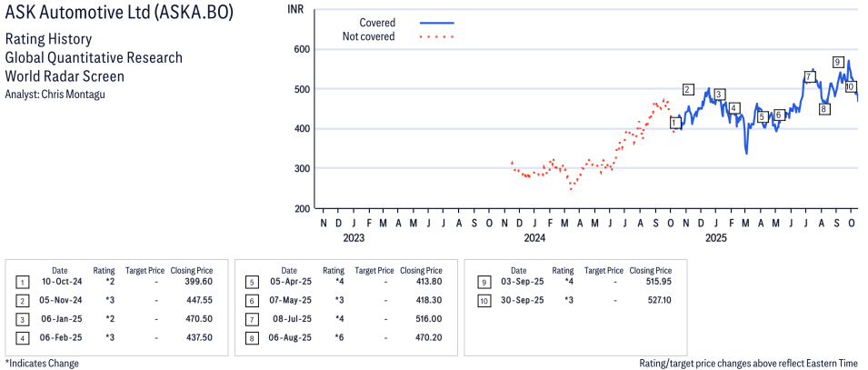The width and height of the screenshot is (868, 370).
Task: Select the 06-Aug-25 date entry
Action: click(289, 336)
